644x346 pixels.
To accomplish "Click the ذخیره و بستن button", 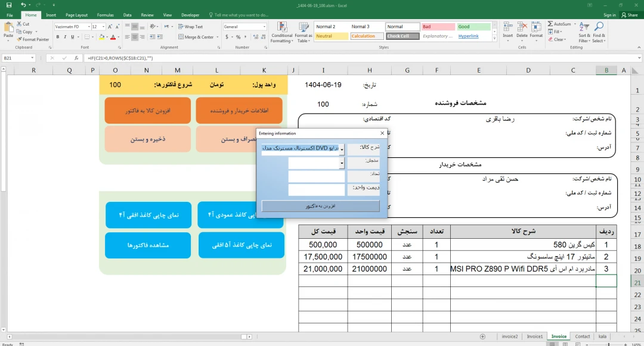I will [148, 139].
